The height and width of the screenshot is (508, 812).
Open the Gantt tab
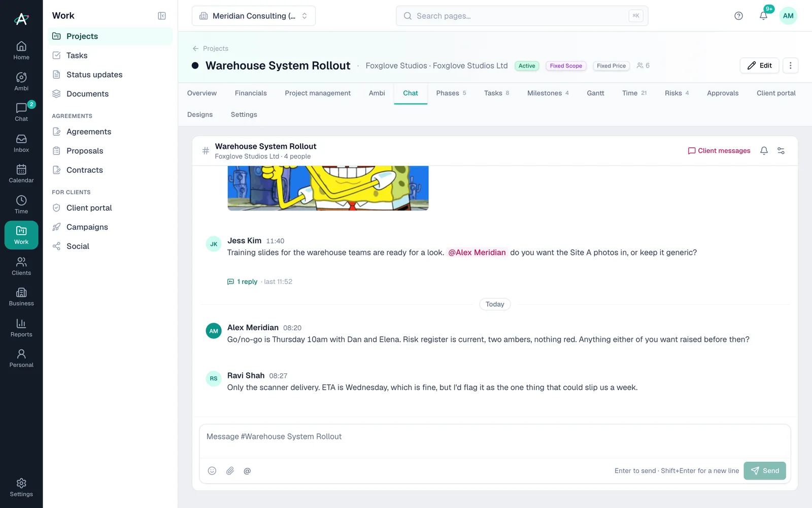[595, 93]
